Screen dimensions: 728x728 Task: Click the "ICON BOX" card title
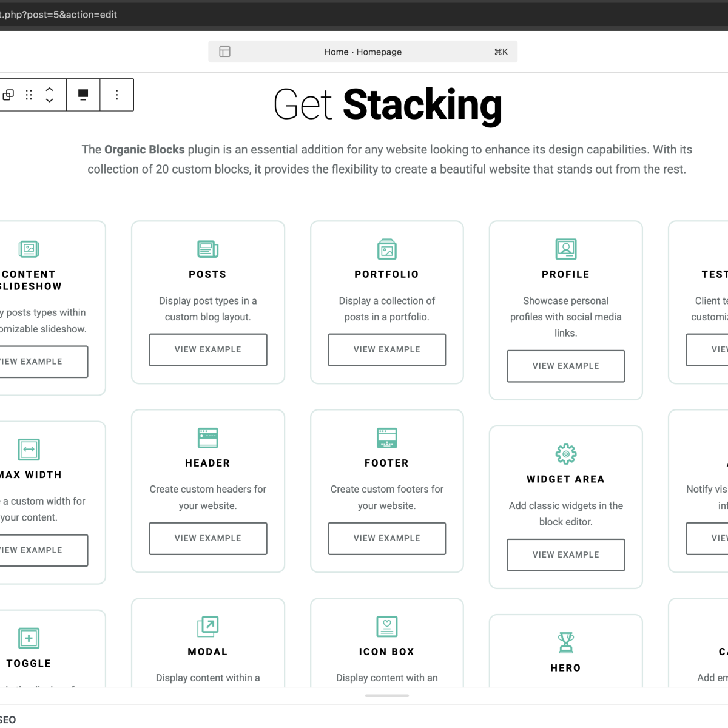tap(387, 652)
